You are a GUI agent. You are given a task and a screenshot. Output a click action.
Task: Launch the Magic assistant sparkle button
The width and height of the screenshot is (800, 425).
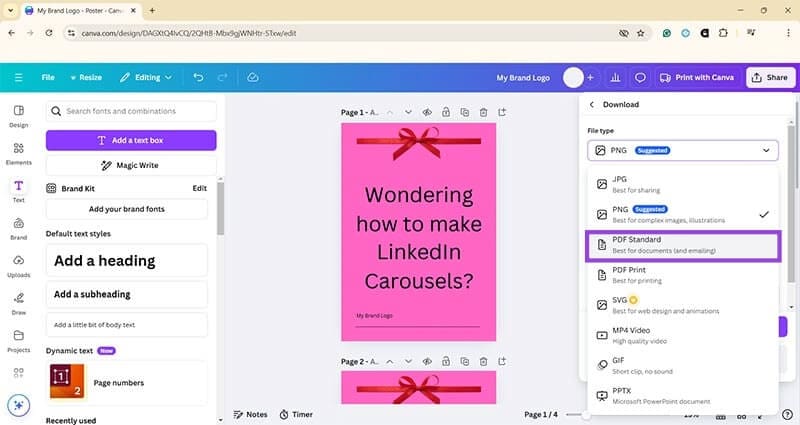coord(19,405)
